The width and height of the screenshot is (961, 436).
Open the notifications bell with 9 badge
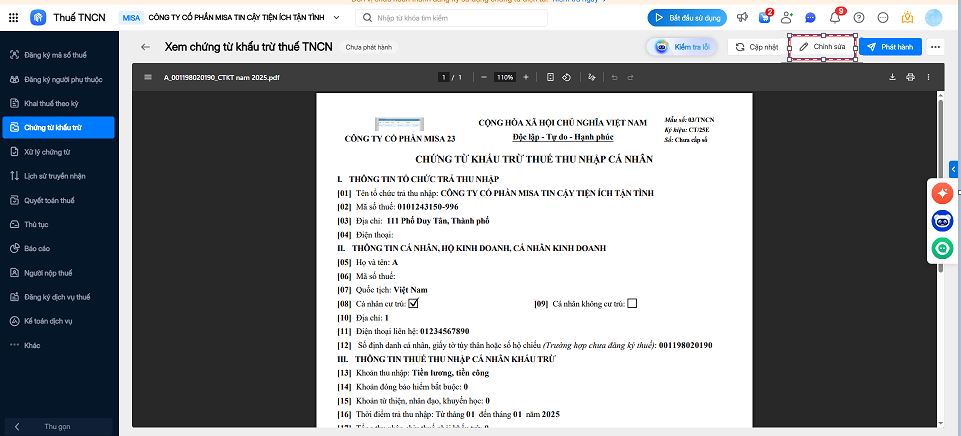(835, 17)
